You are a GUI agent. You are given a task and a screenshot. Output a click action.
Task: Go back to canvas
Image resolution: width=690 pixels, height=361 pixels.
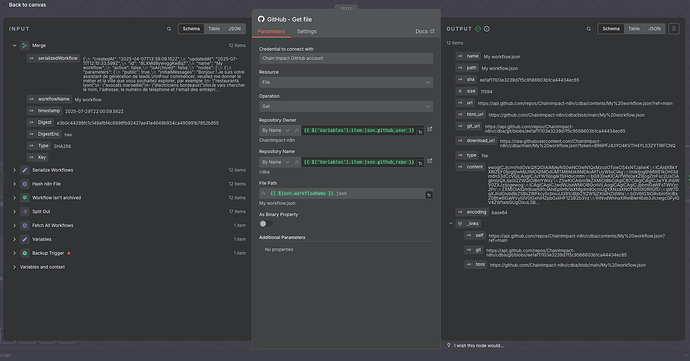coord(27,5)
